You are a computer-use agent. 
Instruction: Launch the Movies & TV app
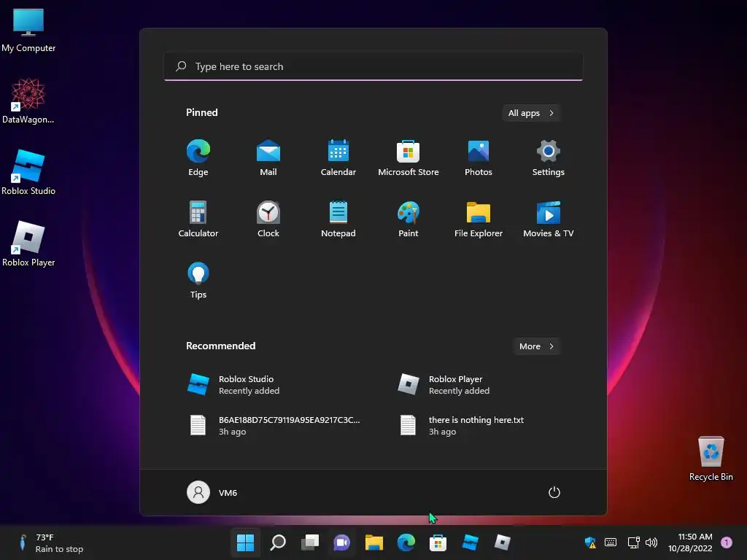pyautogui.click(x=549, y=219)
